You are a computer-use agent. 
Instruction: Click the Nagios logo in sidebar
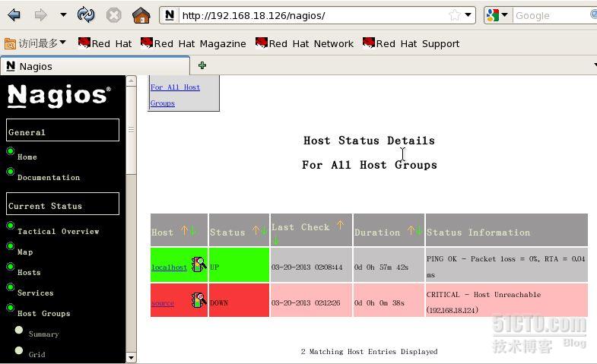pos(59,96)
